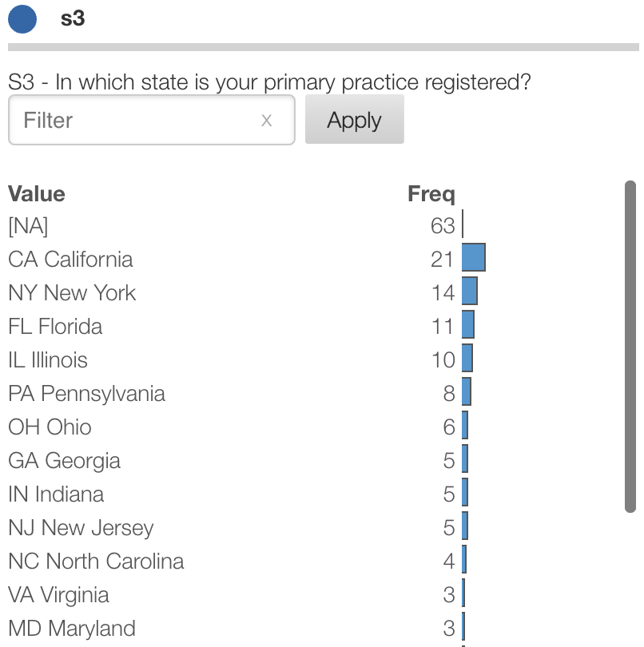Sort by the Value column header
This screenshot has height=647, width=644.
click(37, 194)
